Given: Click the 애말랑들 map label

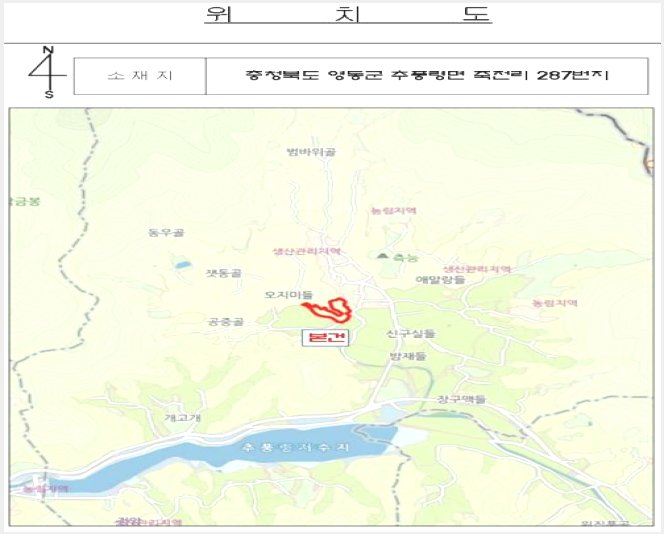Looking at the screenshot, I should pos(440,279).
